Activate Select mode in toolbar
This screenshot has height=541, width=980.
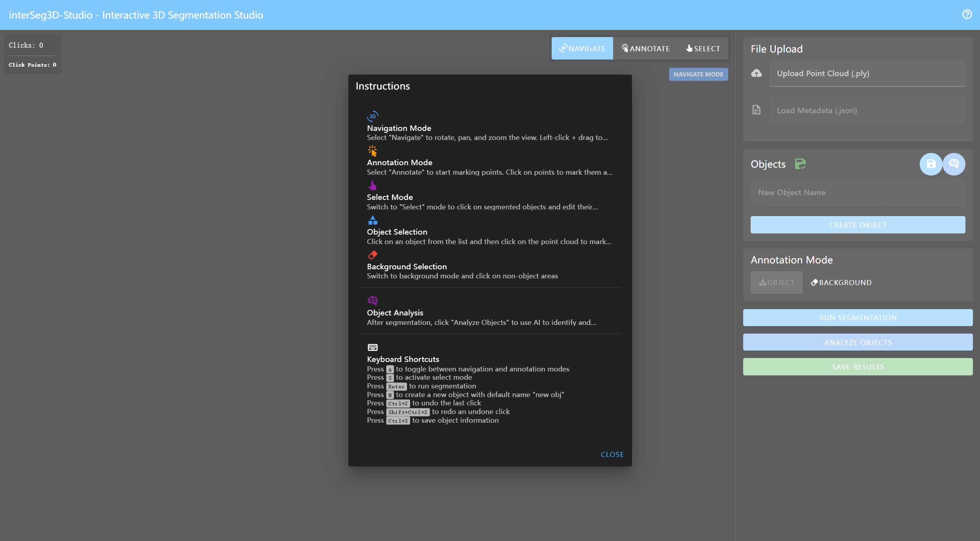(703, 49)
